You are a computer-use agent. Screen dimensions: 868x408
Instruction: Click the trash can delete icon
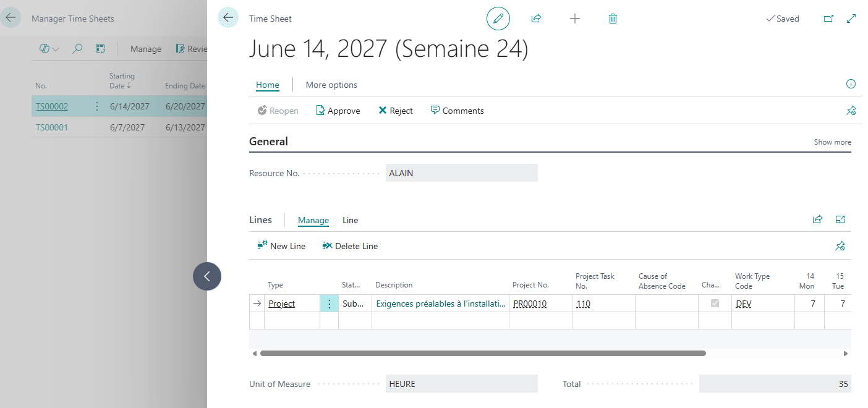coord(613,19)
